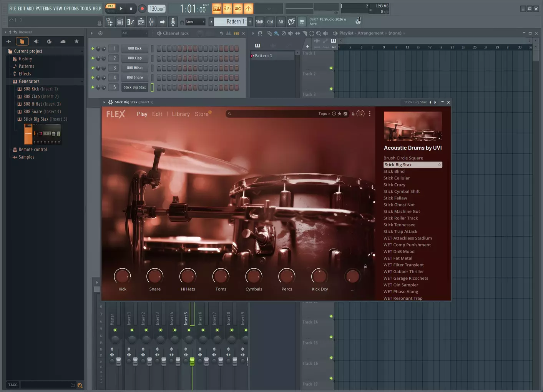This screenshot has width=543, height=392.
Task: Click the star favorites icon in the browser
Action: click(x=76, y=42)
